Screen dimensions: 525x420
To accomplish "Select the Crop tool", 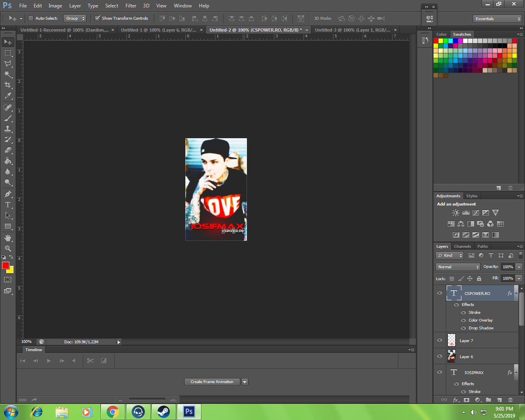I will (8, 85).
